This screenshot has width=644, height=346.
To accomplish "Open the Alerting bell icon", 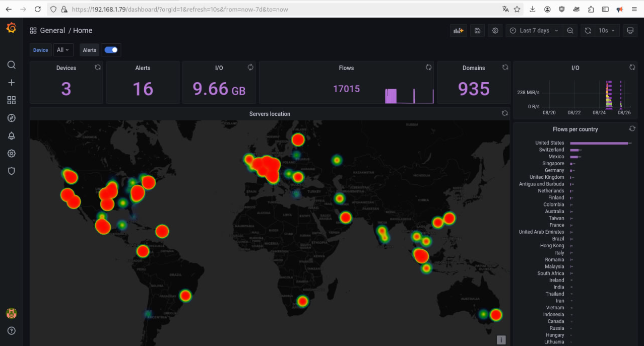I will [x=11, y=136].
